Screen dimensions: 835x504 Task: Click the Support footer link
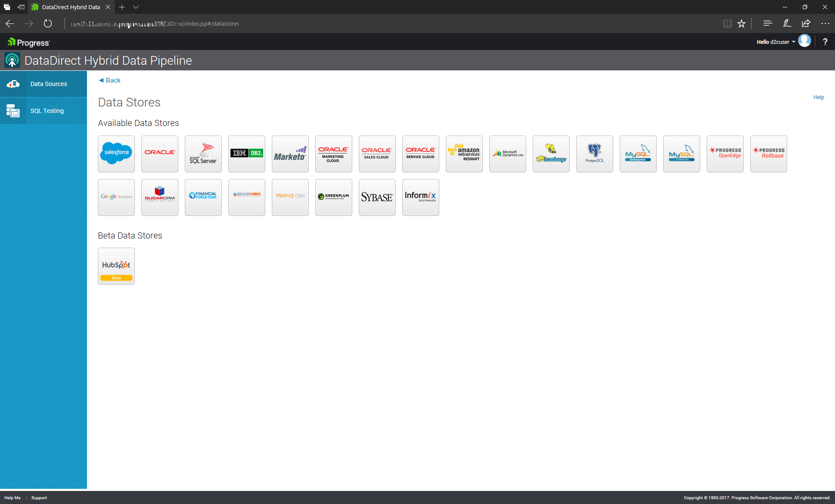(39, 498)
